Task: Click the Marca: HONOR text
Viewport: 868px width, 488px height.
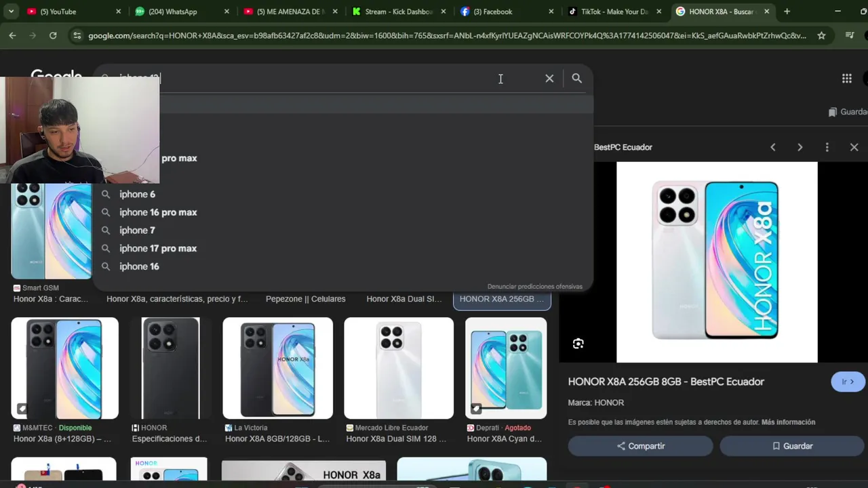Action: tap(595, 403)
